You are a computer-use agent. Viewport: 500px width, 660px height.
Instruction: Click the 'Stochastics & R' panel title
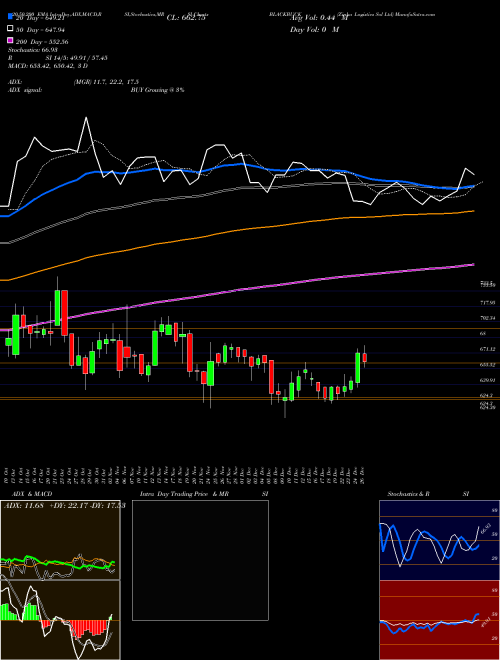409,494
